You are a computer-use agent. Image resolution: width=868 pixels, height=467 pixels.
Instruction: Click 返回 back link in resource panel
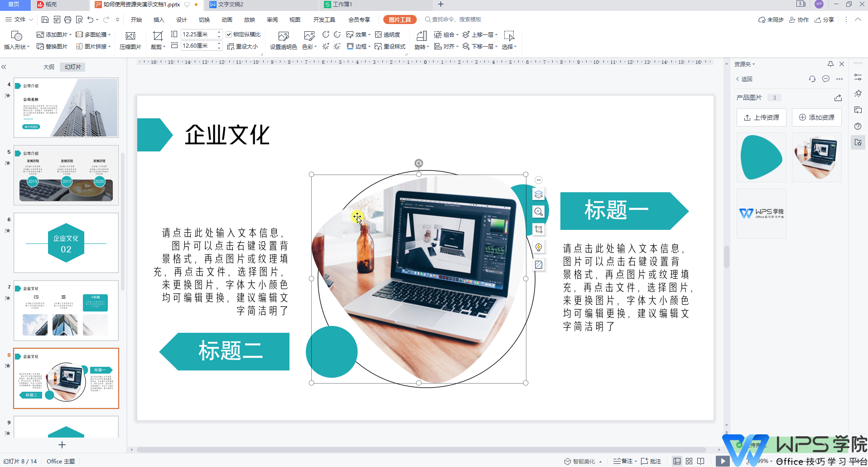(744, 79)
